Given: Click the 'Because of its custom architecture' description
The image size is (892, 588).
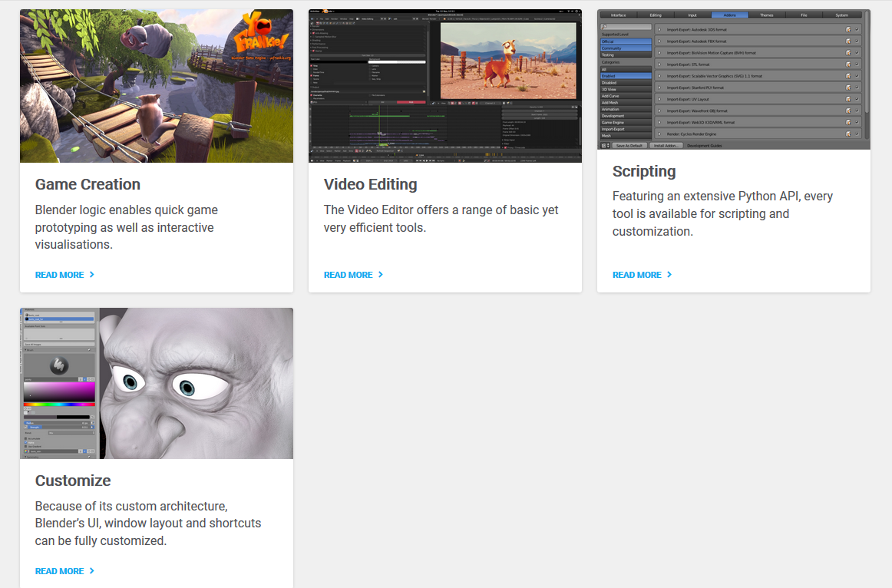Looking at the screenshot, I should coord(148,524).
